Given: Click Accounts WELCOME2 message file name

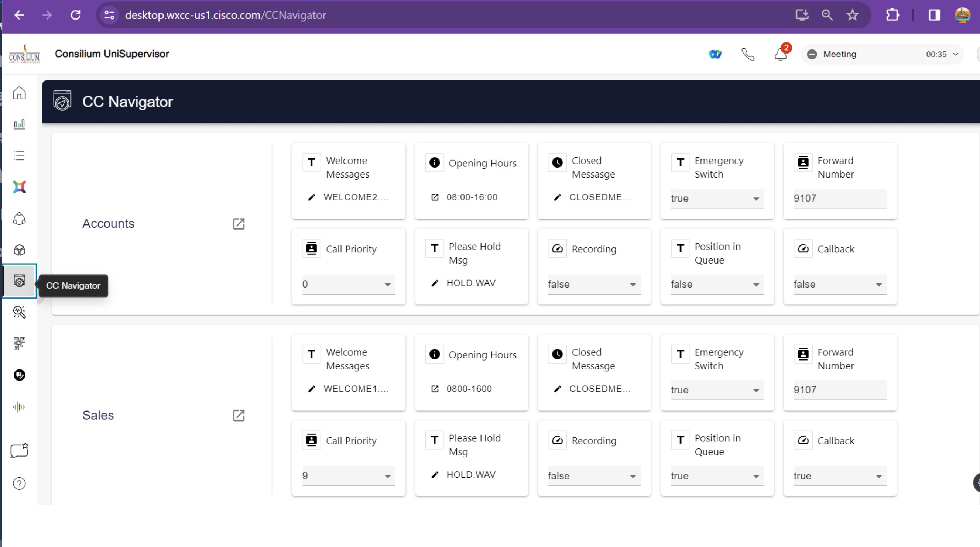Looking at the screenshot, I should tap(356, 197).
